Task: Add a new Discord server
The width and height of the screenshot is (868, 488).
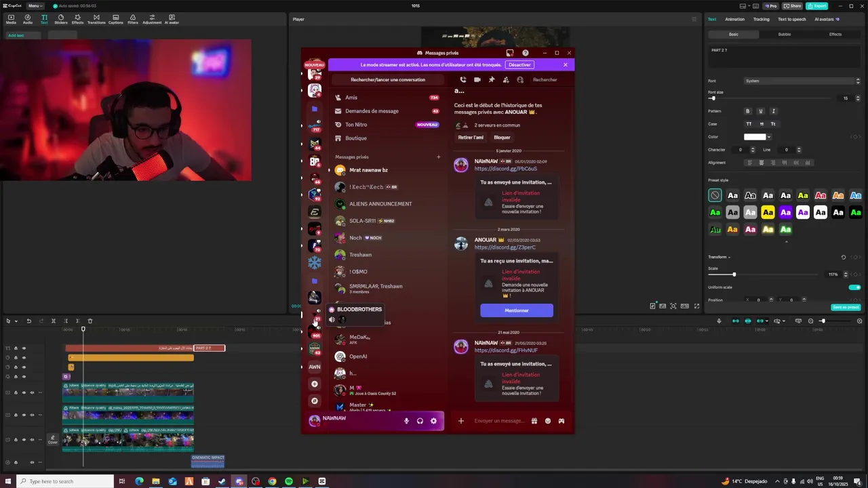Action: tap(315, 384)
